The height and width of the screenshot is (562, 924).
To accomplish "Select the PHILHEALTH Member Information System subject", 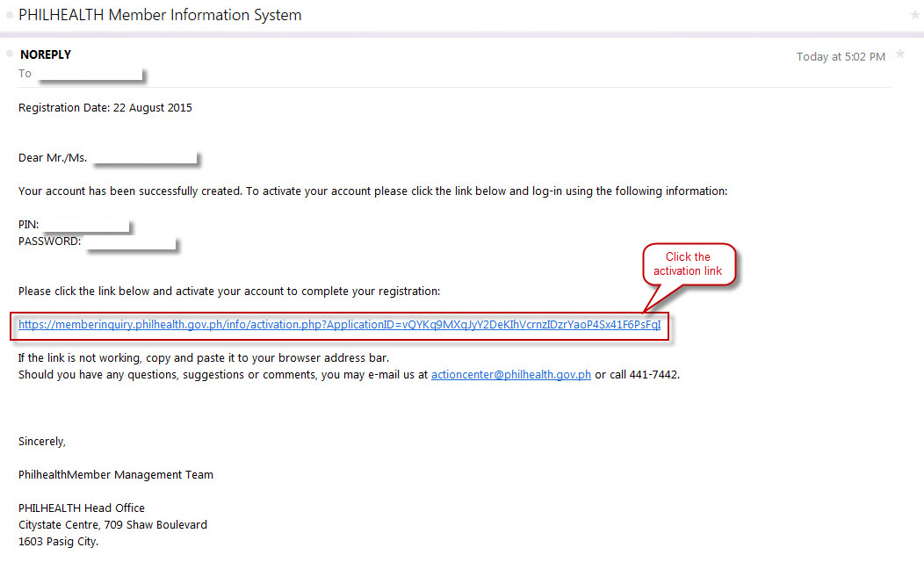I will coord(160,15).
